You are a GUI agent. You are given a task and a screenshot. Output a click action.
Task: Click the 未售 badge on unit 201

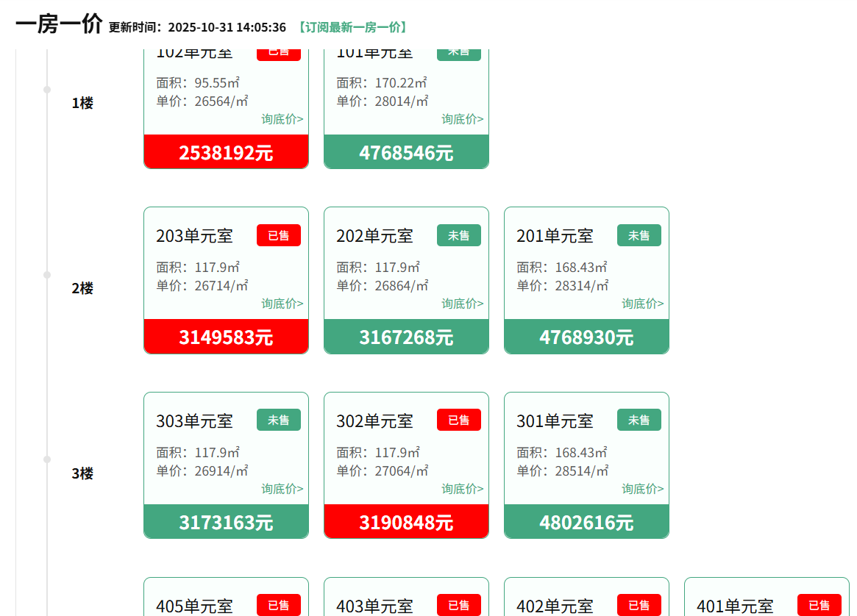coord(639,235)
